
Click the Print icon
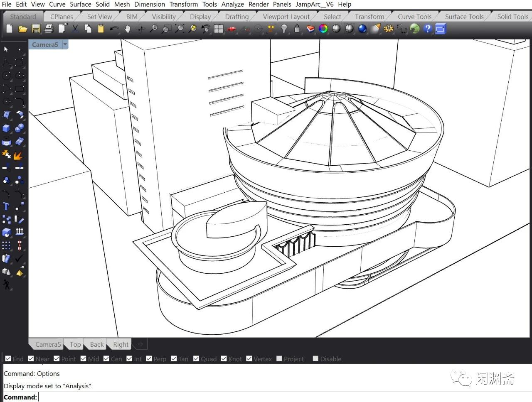(x=49, y=29)
